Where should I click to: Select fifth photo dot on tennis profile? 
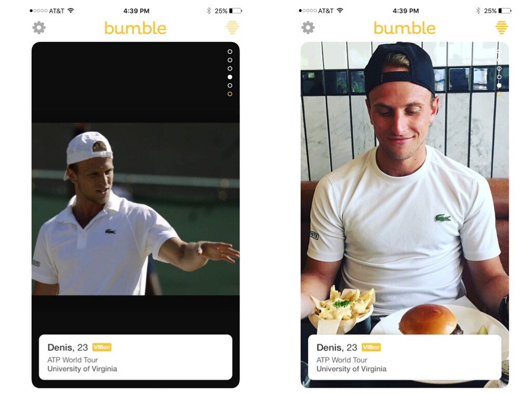[x=230, y=86]
